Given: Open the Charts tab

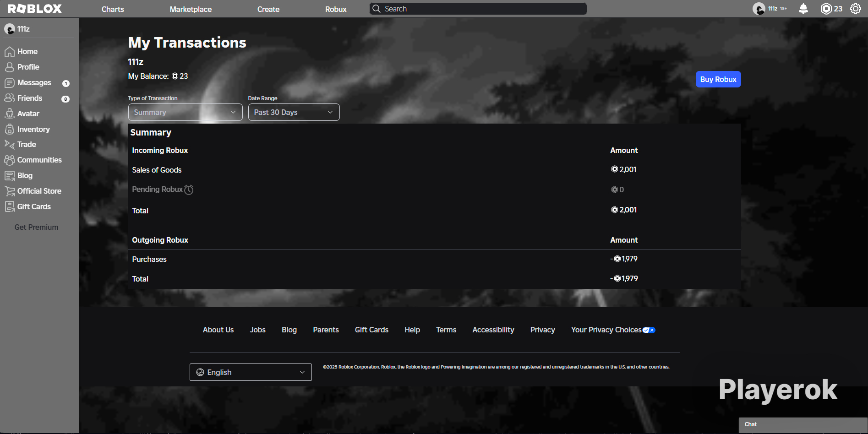Looking at the screenshot, I should click(113, 9).
